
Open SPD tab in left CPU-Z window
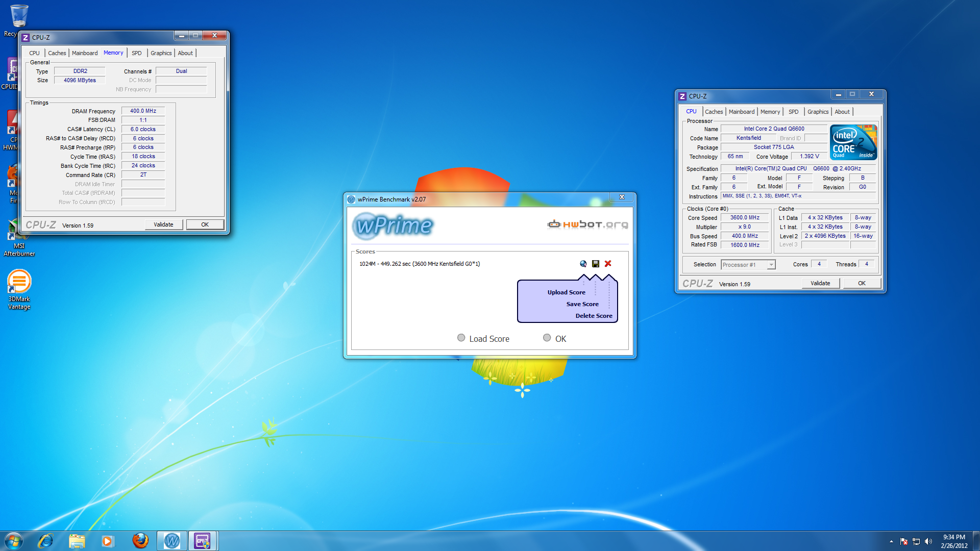coord(137,53)
